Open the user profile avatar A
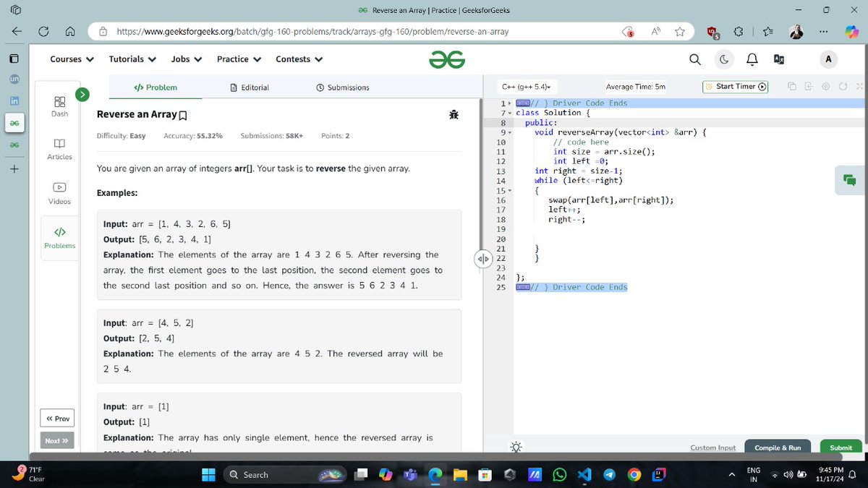Image resolution: width=868 pixels, height=488 pixels. [x=828, y=59]
